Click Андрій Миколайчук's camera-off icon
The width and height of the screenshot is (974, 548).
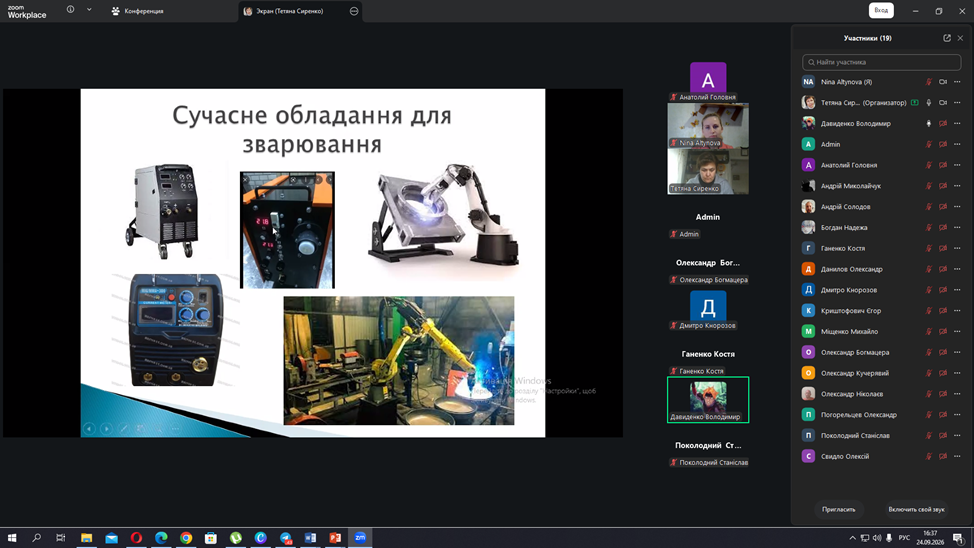[x=943, y=186]
